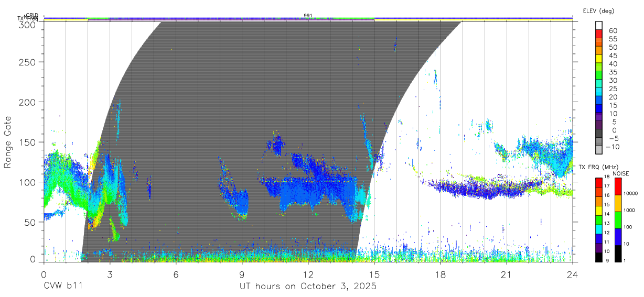Click hour 18 on the time axis
The image size is (644, 297).
coord(441,274)
